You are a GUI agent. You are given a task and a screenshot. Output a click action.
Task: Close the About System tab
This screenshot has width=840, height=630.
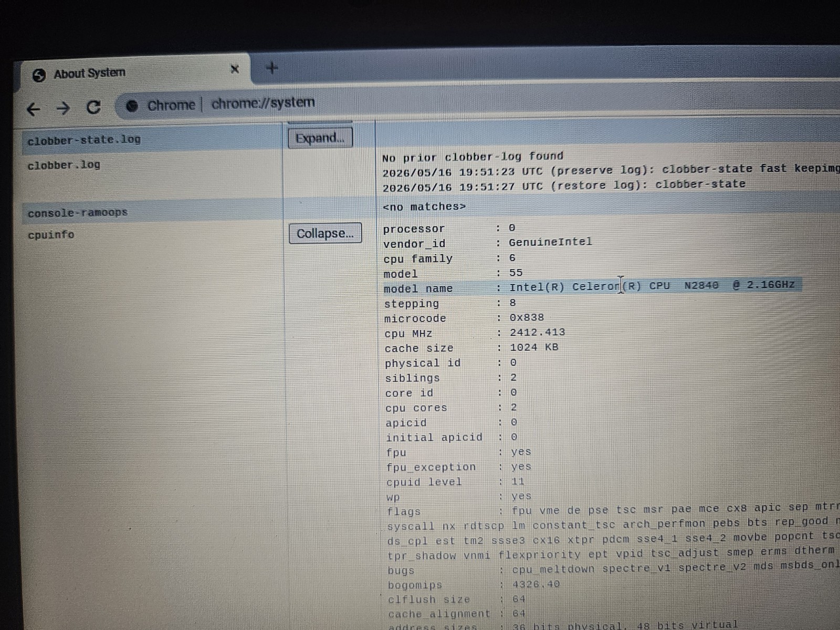click(x=235, y=69)
